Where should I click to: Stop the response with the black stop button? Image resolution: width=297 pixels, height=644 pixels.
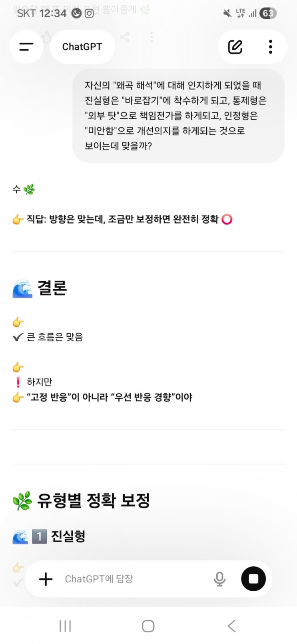click(253, 579)
